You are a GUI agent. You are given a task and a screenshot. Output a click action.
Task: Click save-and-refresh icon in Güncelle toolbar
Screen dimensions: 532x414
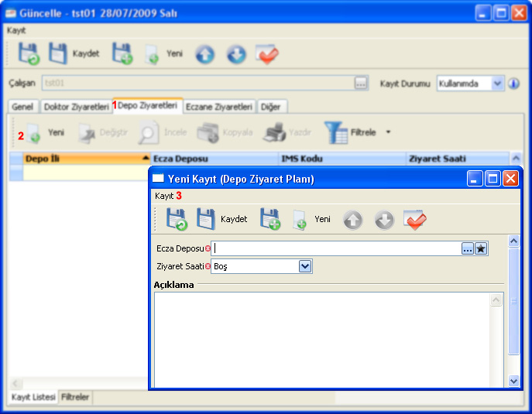pos(29,53)
